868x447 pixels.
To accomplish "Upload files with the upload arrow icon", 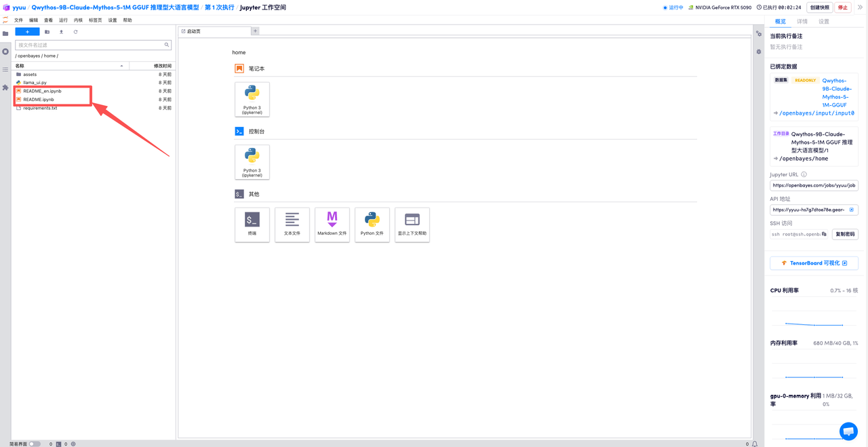I will (61, 32).
